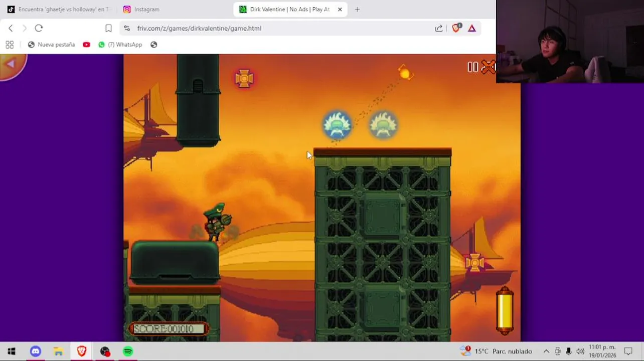Reload the current page
This screenshot has width=644, height=361.
[x=39, y=28]
